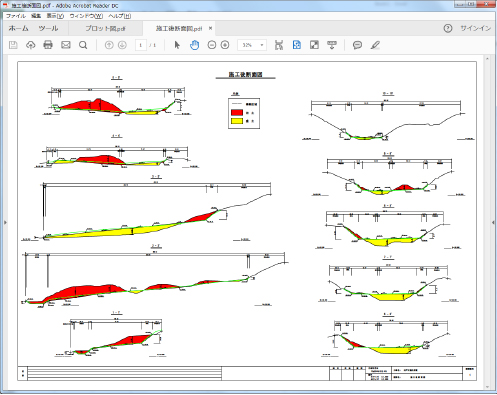
Task: Click the Save file icon
Action: tap(13, 45)
